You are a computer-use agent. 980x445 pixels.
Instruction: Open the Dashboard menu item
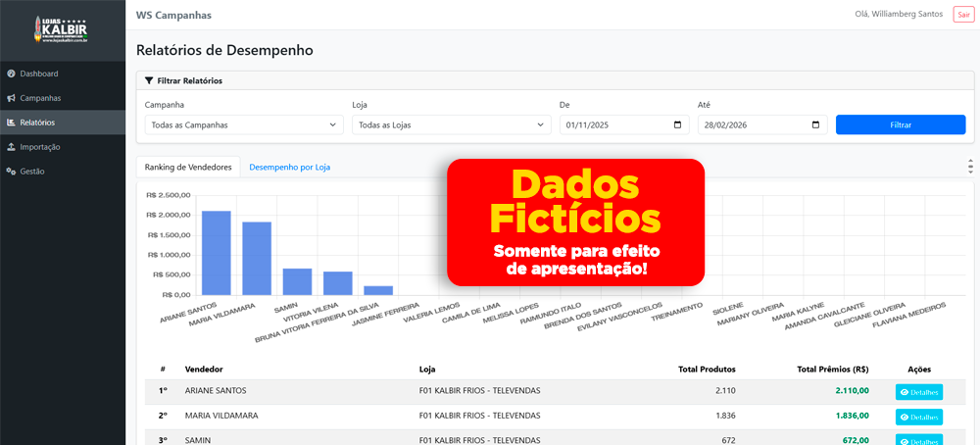coord(63,74)
